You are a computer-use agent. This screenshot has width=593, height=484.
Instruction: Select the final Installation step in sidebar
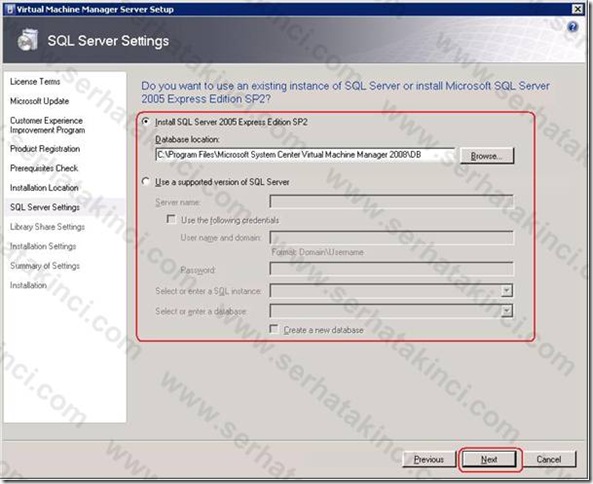(x=28, y=285)
